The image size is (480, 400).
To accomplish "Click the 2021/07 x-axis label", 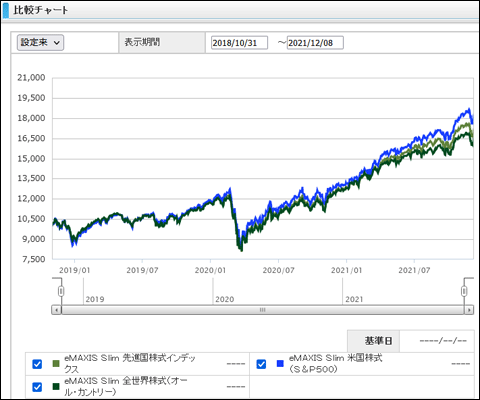I will [414, 270].
